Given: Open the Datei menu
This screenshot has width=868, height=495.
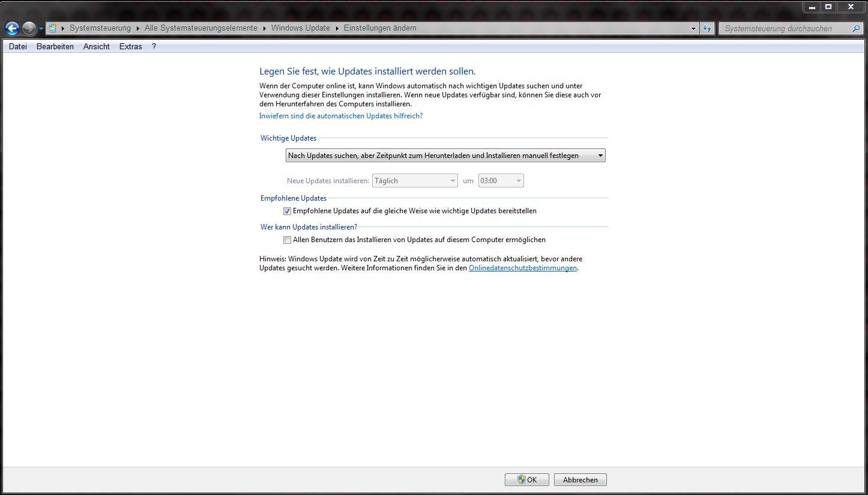Looking at the screenshot, I should [18, 46].
